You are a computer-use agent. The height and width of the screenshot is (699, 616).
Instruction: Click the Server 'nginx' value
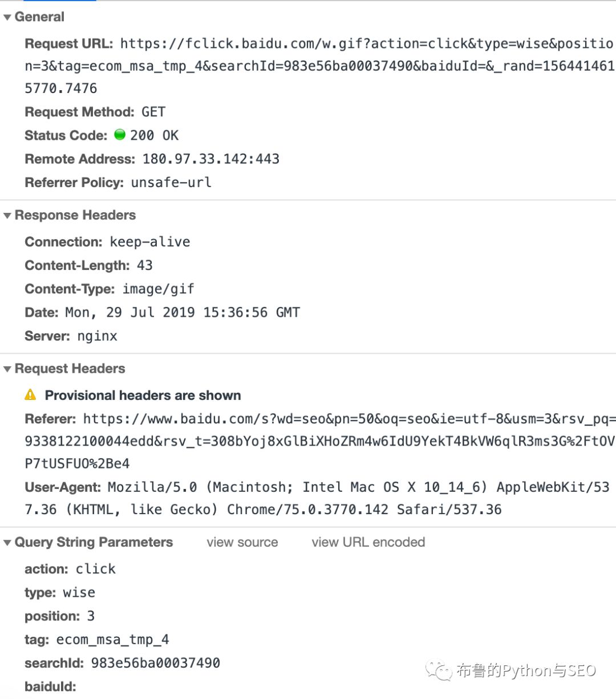[98, 336]
